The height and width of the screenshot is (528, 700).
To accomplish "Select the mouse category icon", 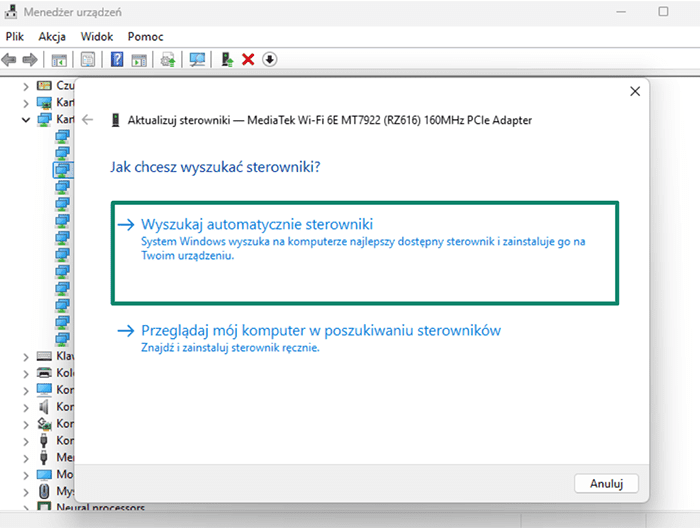I will (44, 491).
